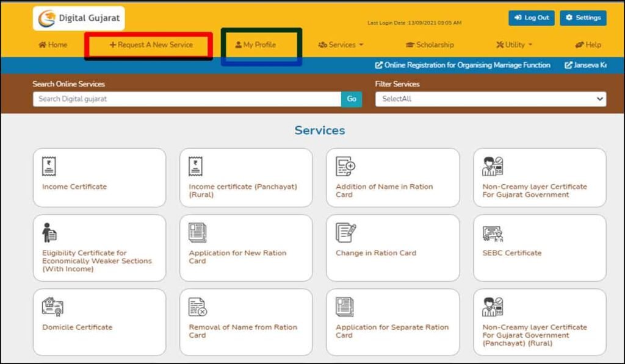Click the Income certificate (Panchayat) (Rural) icon

(x=196, y=166)
